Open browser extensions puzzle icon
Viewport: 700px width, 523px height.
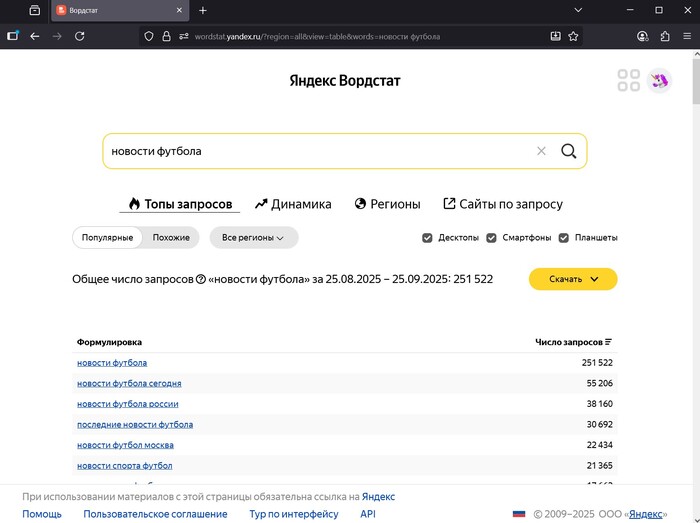tap(665, 36)
